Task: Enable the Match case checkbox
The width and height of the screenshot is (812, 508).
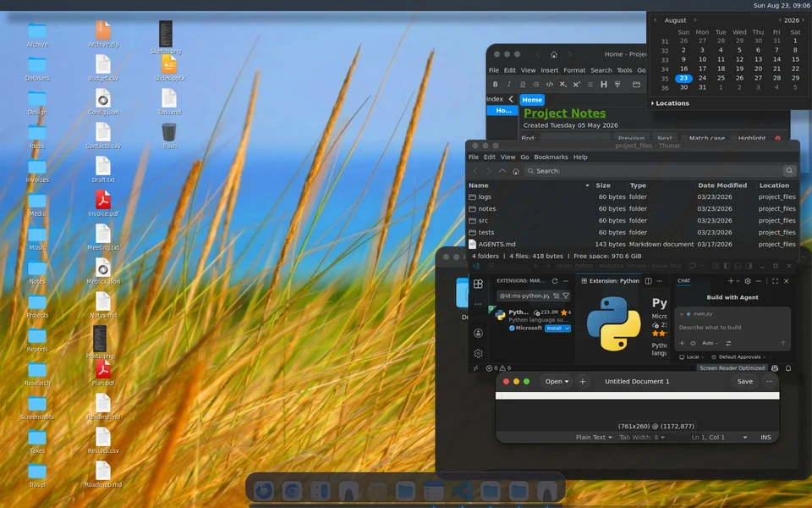Action: [684, 138]
